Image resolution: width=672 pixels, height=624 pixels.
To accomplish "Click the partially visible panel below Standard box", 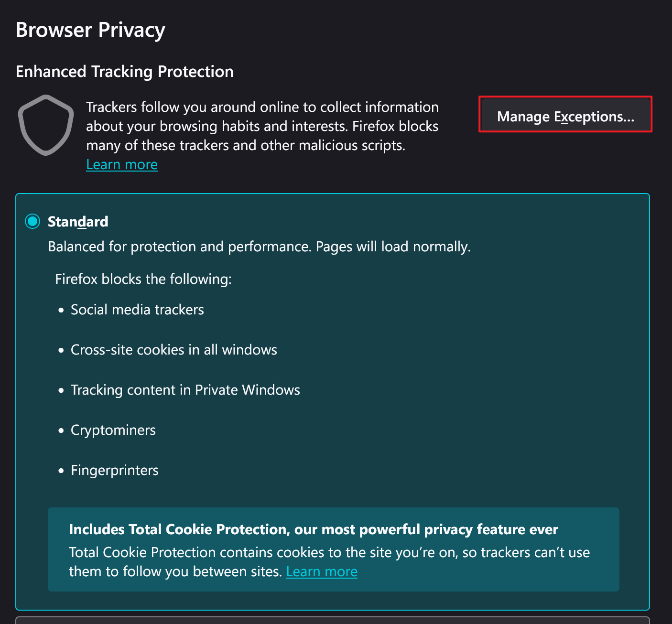I will tap(333, 620).
